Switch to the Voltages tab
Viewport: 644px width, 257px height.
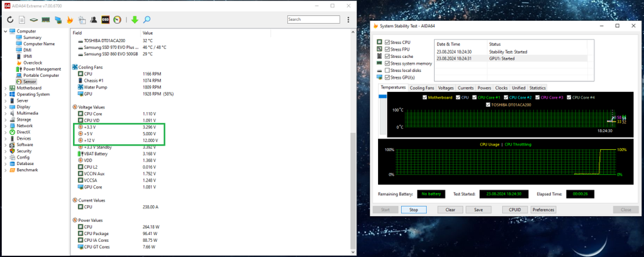tap(446, 88)
